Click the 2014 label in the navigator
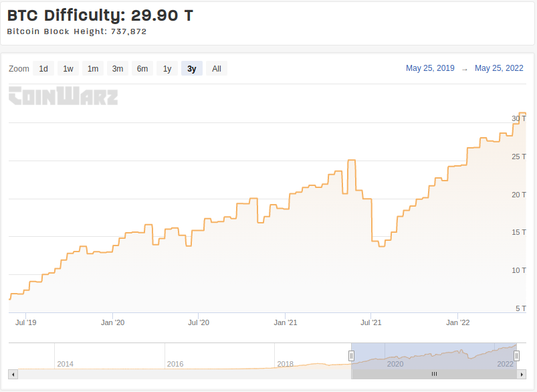537x392 pixels. point(65,364)
